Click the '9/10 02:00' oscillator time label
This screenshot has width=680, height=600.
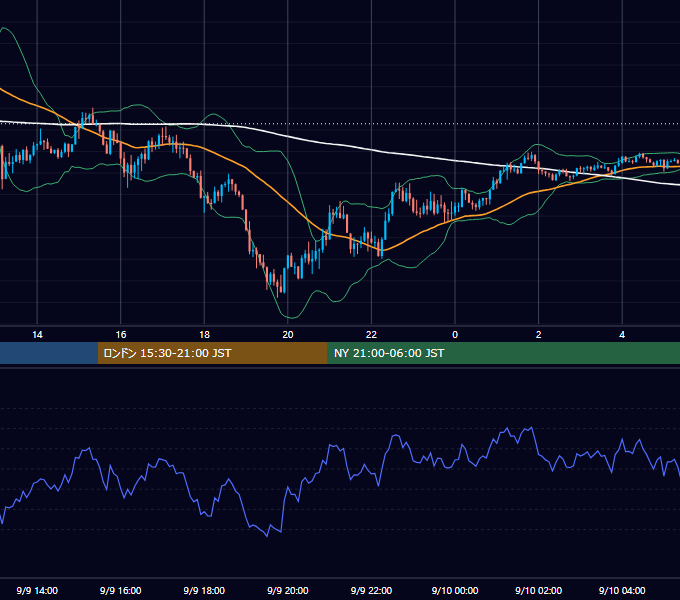pyautogui.click(x=539, y=590)
